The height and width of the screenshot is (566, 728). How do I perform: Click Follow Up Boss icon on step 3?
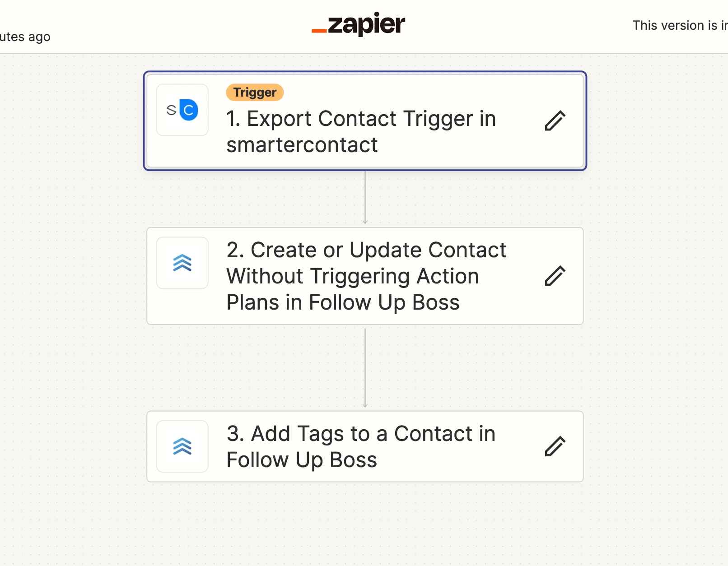coord(182,446)
